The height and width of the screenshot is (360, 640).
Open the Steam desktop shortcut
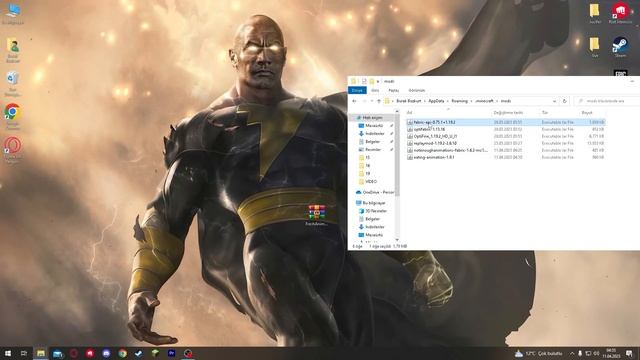click(x=620, y=47)
